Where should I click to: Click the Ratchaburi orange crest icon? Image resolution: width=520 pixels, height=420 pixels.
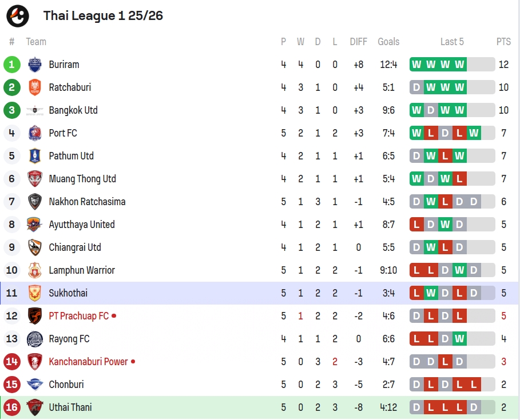pos(34,87)
